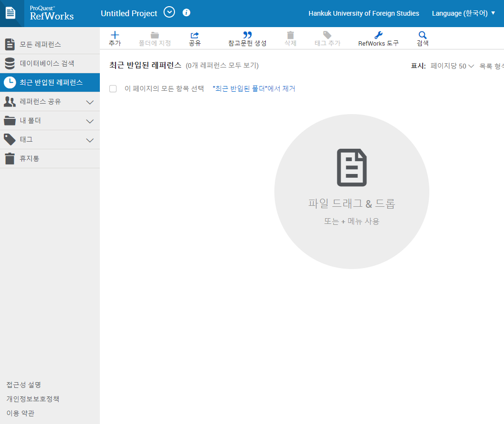Click Hankuk University of Foreign Studies
The image size is (504, 424).
(x=364, y=13)
